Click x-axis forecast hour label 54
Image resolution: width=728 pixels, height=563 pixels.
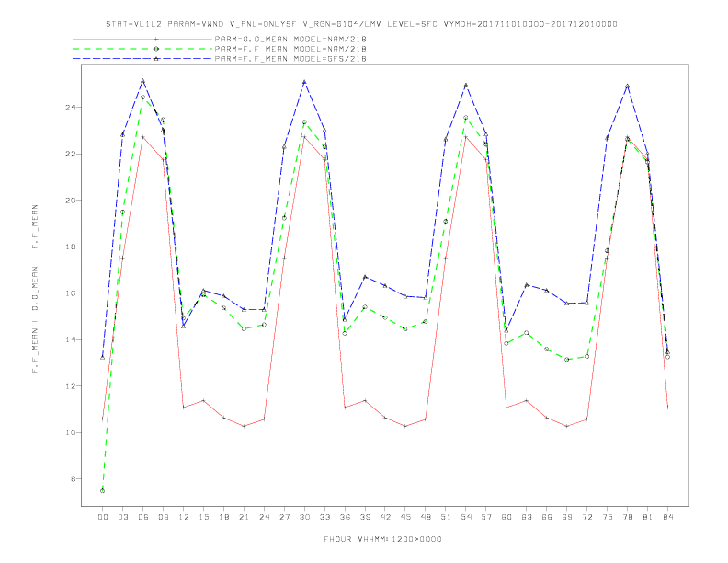click(x=466, y=517)
